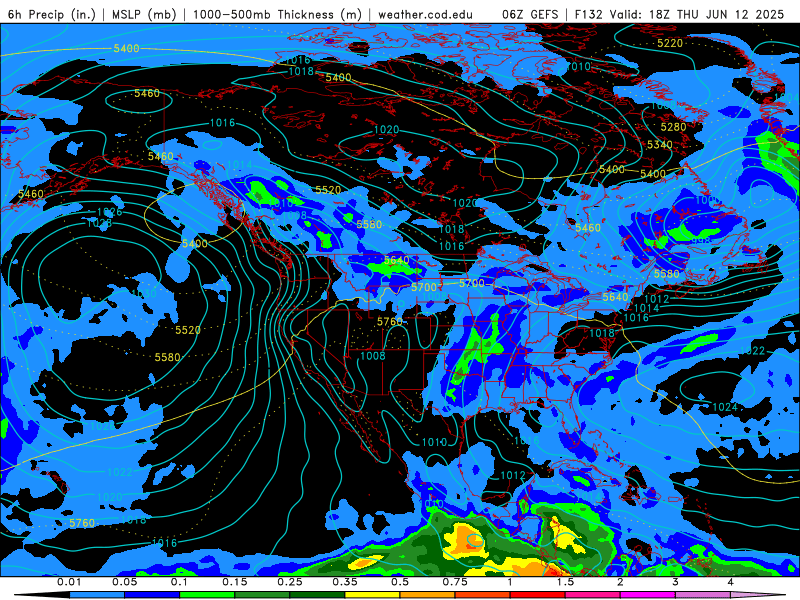Image resolution: width=800 pixels, height=600 pixels.
Task: Click the 'Valid: 18Z THU JUN 12 2025' text
Action: click(696, 14)
